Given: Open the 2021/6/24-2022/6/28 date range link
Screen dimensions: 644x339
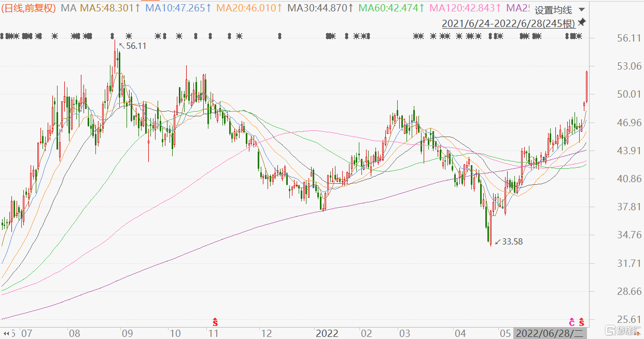Looking at the screenshot, I should tap(508, 23).
